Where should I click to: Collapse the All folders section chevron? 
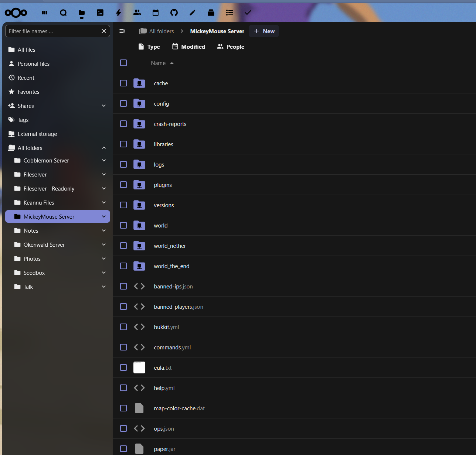(104, 148)
